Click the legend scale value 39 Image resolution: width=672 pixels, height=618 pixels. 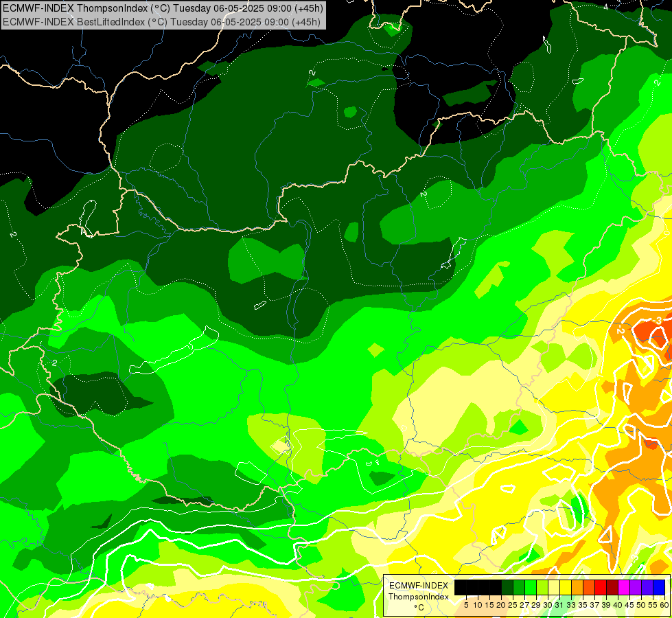(606, 605)
